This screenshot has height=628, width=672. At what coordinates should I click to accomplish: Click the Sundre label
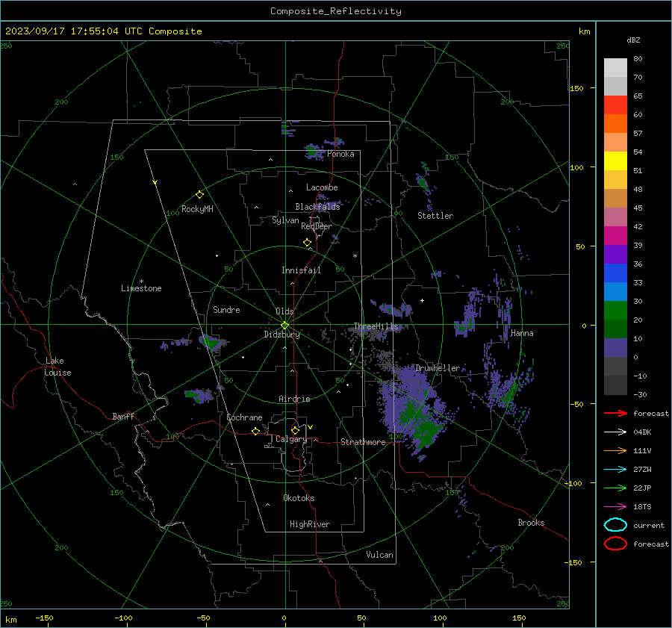226,309
